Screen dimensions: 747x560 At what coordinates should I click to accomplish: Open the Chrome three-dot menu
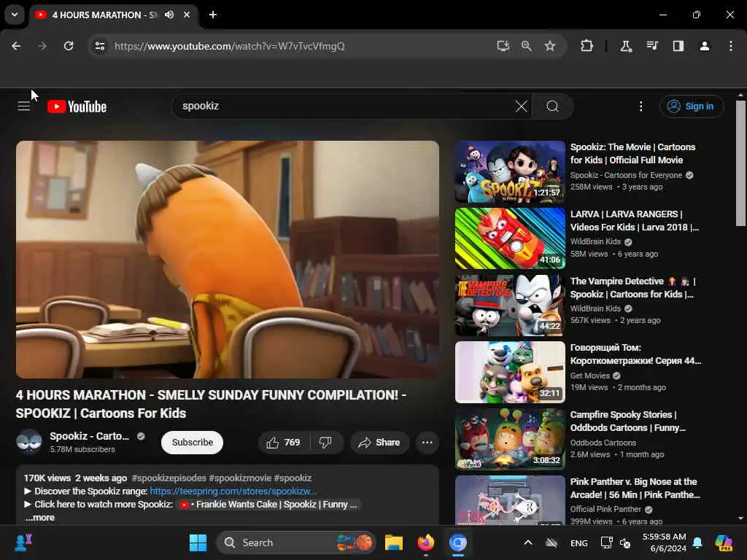[731, 46]
